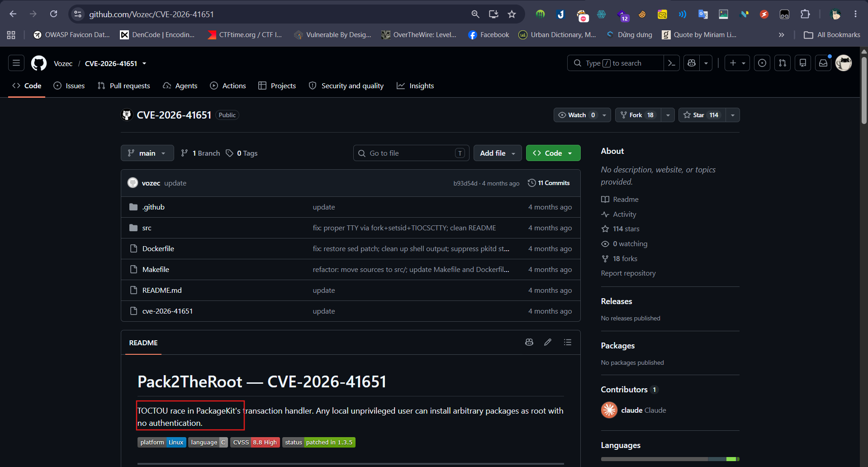Open the issues icon in the header

click(x=762, y=63)
